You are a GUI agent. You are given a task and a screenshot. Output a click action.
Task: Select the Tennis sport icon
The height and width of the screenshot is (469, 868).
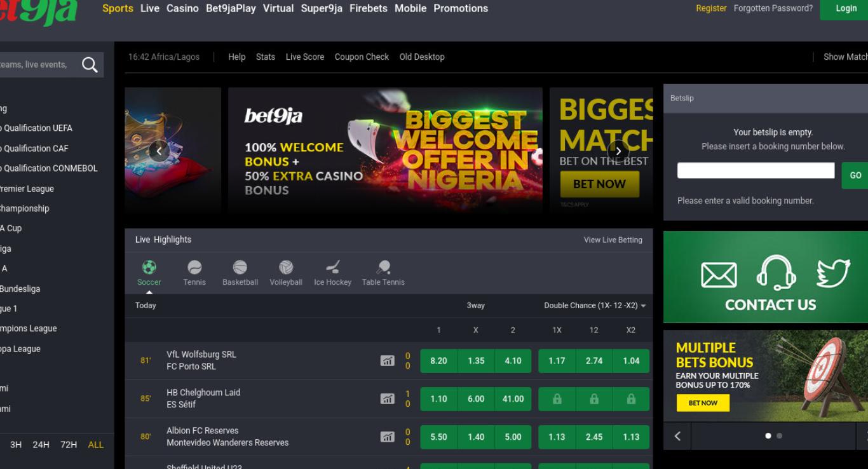coord(194,268)
